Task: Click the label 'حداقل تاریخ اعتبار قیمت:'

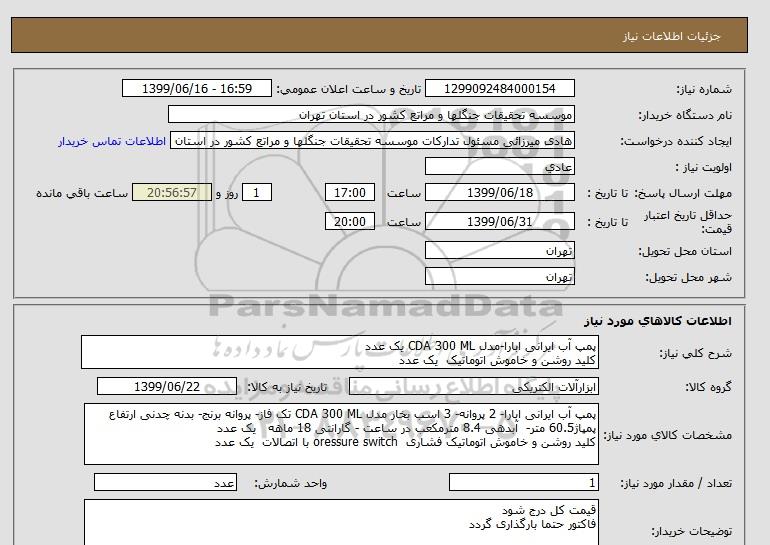Action: tap(688, 222)
